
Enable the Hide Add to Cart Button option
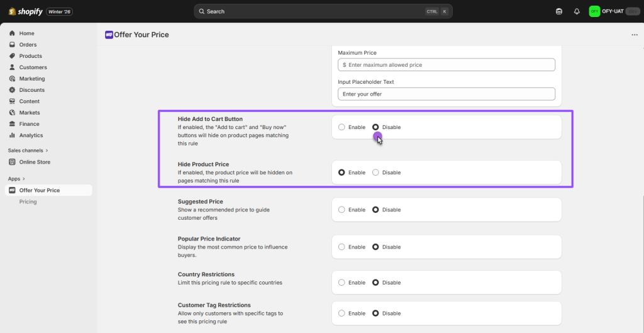click(341, 127)
